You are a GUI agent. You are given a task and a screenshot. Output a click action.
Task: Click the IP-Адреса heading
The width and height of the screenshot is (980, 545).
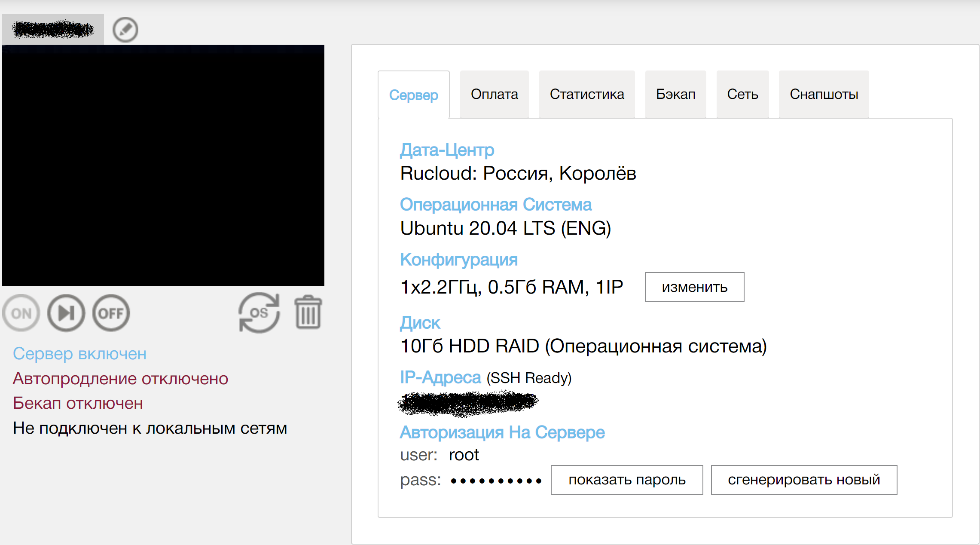pyautogui.click(x=440, y=377)
